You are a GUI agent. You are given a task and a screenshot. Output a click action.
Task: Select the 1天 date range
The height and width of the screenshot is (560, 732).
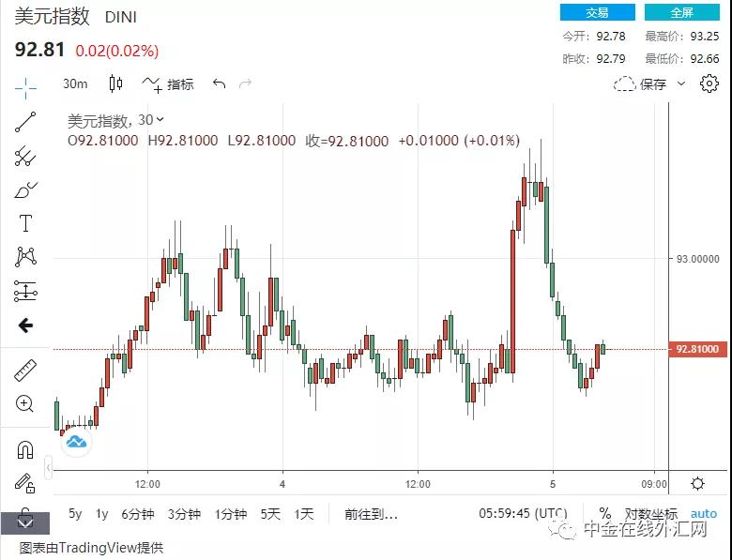click(x=304, y=514)
